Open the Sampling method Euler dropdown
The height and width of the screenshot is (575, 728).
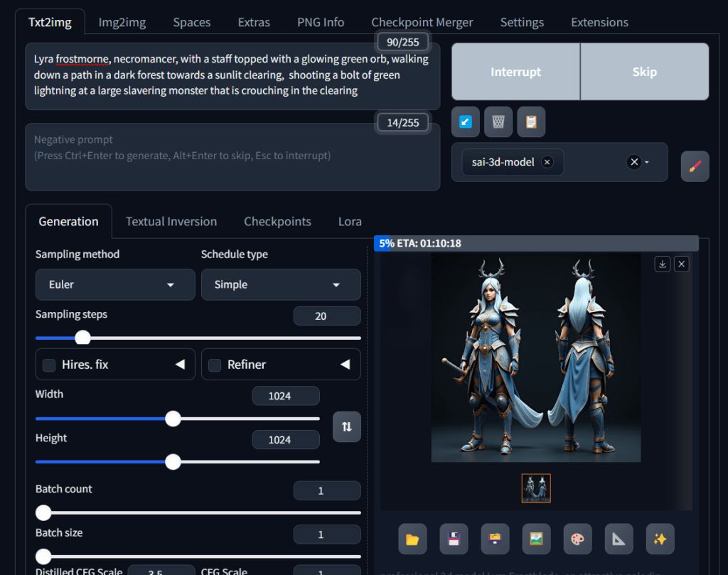(x=115, y=284)
